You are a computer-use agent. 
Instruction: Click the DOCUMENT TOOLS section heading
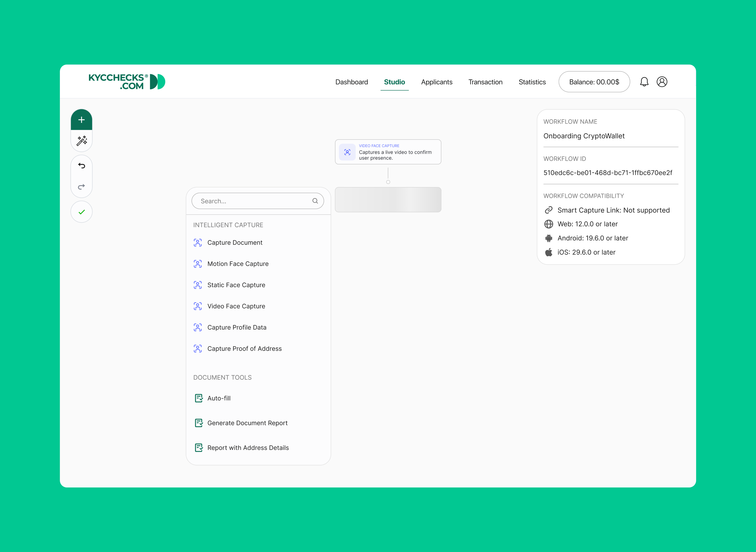(x=222, y=378)
